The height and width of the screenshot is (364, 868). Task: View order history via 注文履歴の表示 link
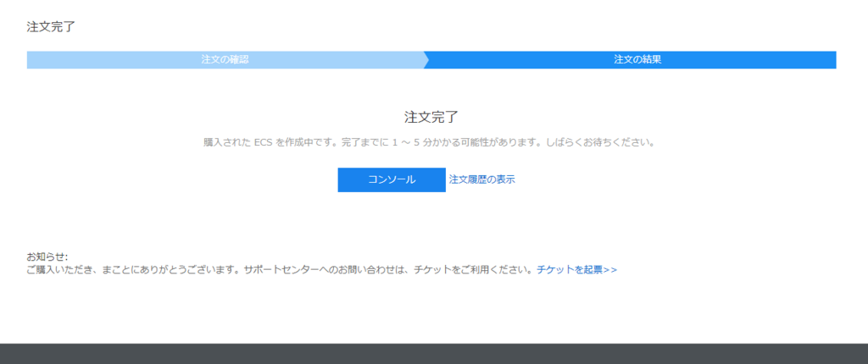(482, 179)
